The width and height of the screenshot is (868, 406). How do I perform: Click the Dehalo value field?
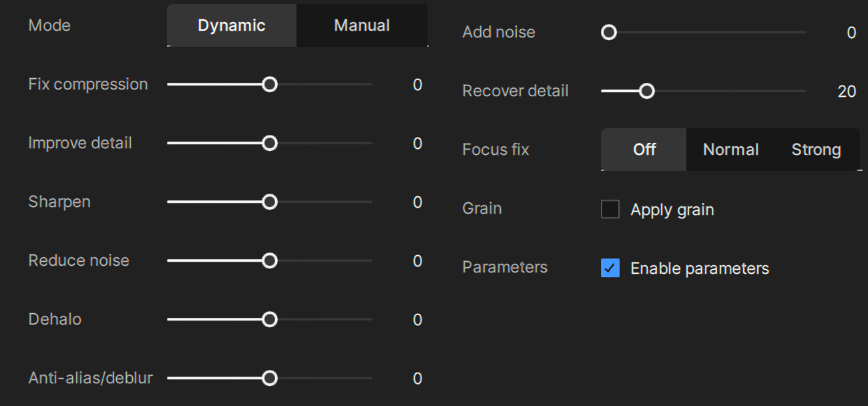pyautogui.click(x=417, y=320)
